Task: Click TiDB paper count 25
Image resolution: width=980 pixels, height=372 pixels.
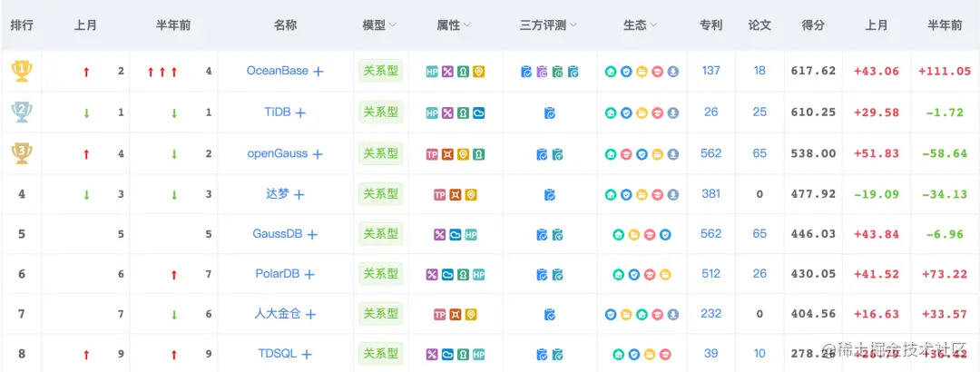Action: 759,112
